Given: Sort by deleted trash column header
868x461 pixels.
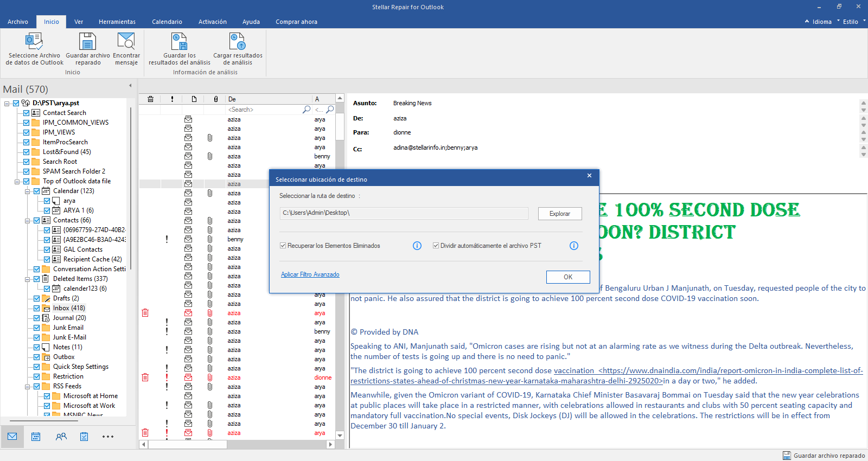Looking at the screenshot, I should [x=150, y=99].
